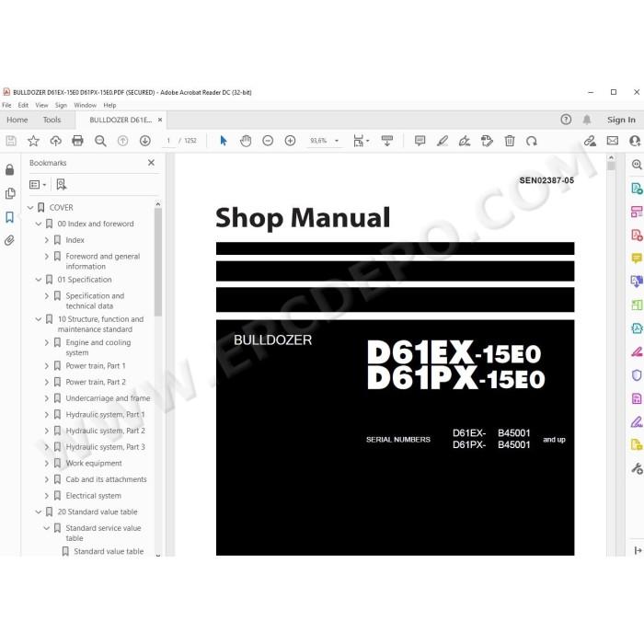
Task: Expand the Index bookmark
Action: pos(46,240)
